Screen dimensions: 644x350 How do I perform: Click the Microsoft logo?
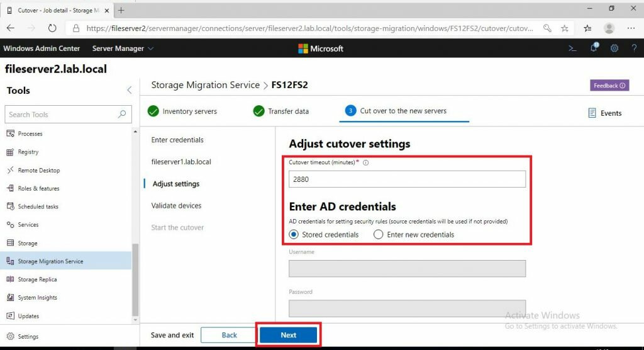(x=320, y=48)
